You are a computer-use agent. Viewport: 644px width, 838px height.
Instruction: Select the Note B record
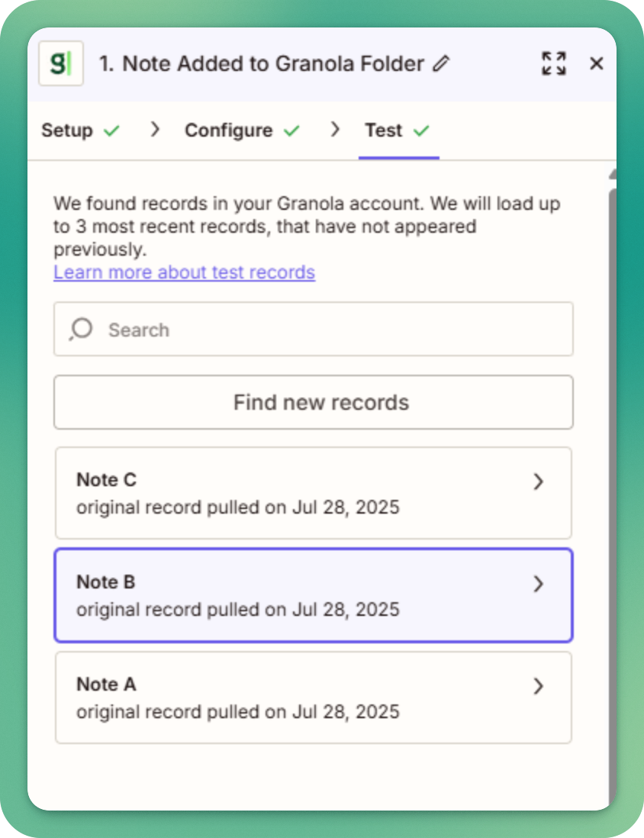pos(313,595)
